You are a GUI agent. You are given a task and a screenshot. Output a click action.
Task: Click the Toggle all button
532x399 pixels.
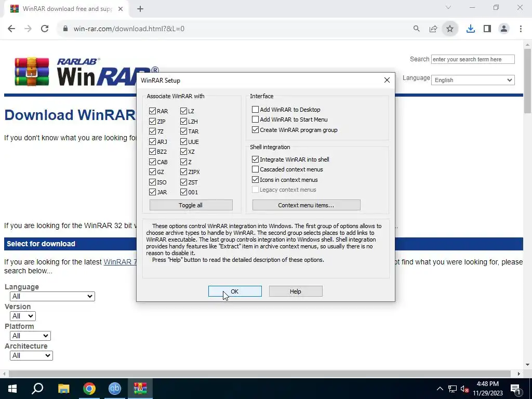coord(191,205)
